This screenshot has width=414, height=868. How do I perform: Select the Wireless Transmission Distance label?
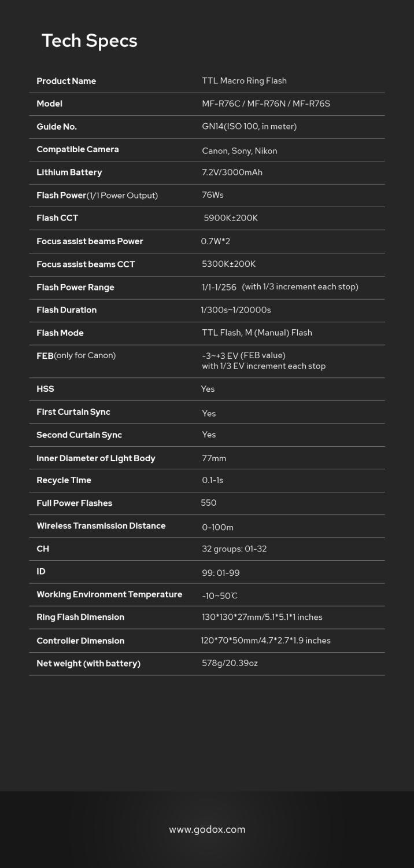click(101, 526)
